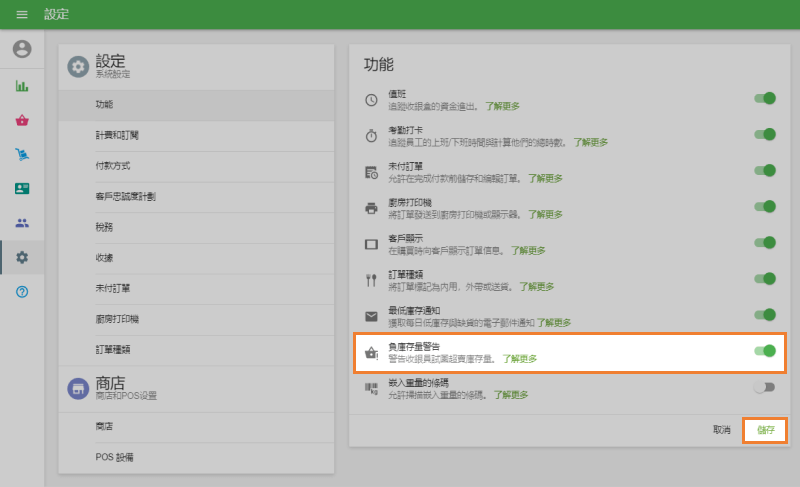
Task: Select 客戶忠誠度計劃 in the settings menu
Action: [196, 197]
